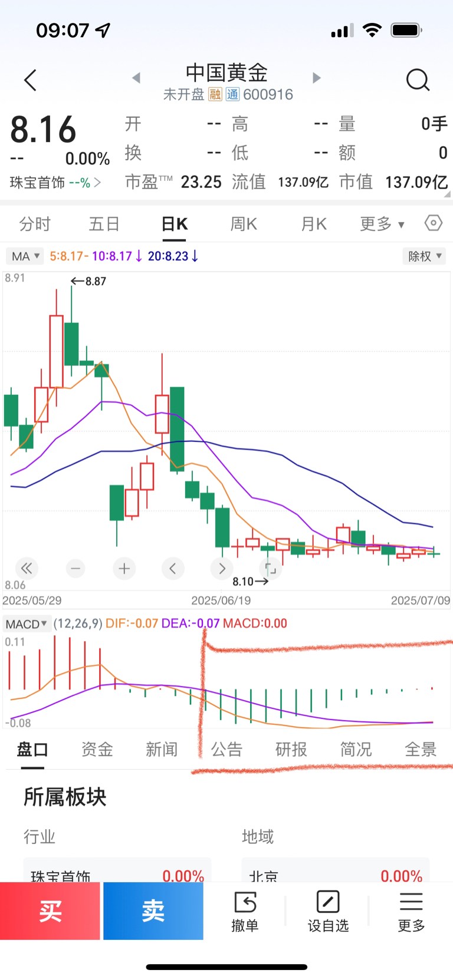This screenshot has width=453, height=980.
Task: Open 新闻 news tab
Action: (162, 750)
